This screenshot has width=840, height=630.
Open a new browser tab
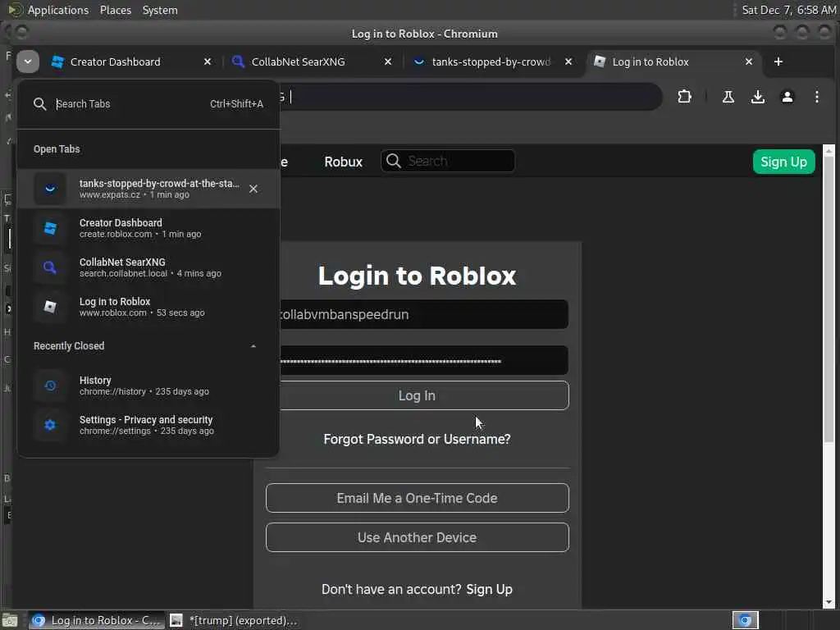pyautogui.click(x=778, y=62)
